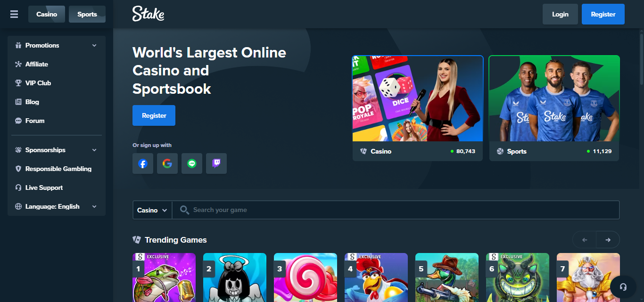Switch to the Sports tab at top

pos(87,14)
